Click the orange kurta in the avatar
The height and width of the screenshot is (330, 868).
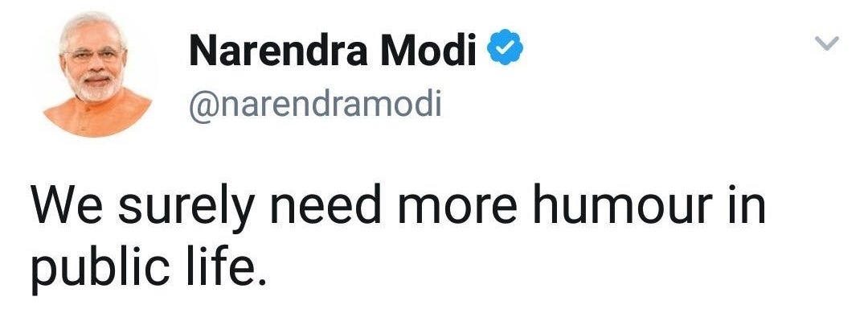point(97,117)
